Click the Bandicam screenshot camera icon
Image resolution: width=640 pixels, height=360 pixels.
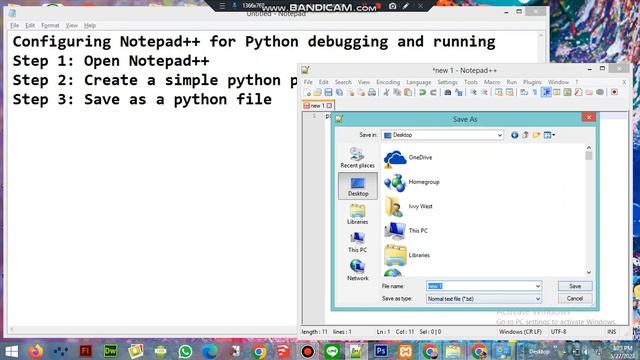[392, 6]
